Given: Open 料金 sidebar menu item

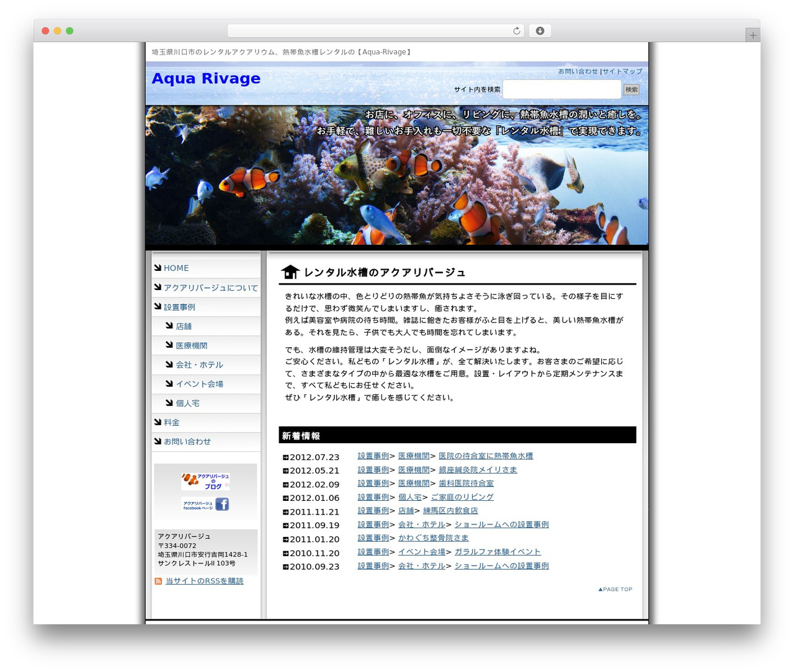Looking at the screenshot, I should click(172, 422).
